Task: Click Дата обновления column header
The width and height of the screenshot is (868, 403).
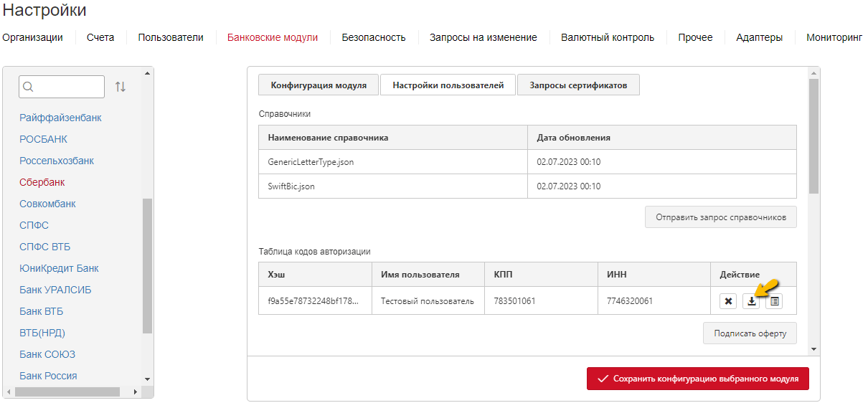Action: pyautogui.click(x=662, y=138)
